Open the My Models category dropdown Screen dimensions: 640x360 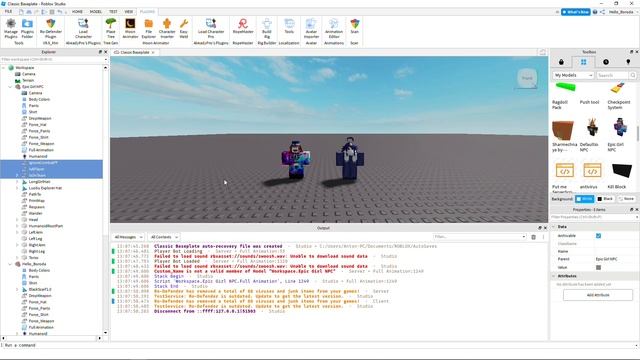click(573, 75)
